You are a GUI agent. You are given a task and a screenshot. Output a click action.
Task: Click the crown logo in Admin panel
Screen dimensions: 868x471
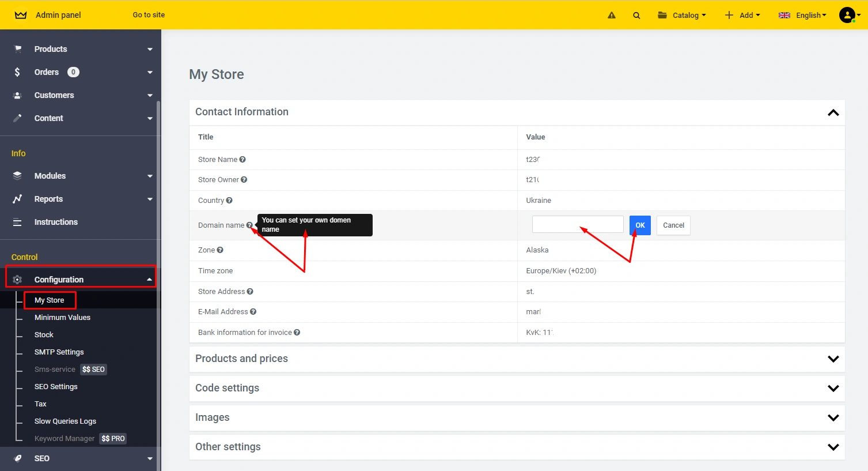pos(21,15)
